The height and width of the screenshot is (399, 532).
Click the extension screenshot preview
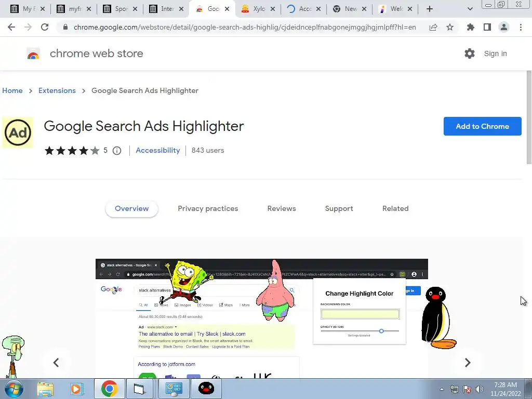pos(262,318)
